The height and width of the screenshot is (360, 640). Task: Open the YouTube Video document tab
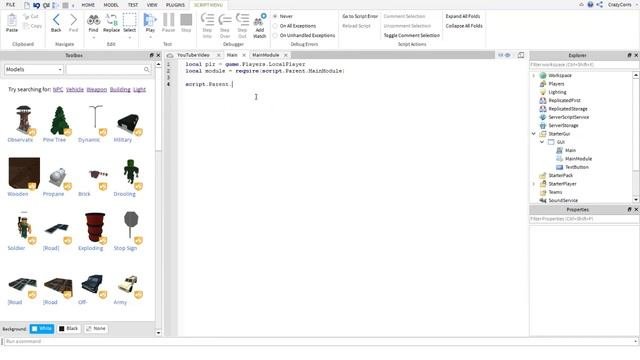coord(193,55)
